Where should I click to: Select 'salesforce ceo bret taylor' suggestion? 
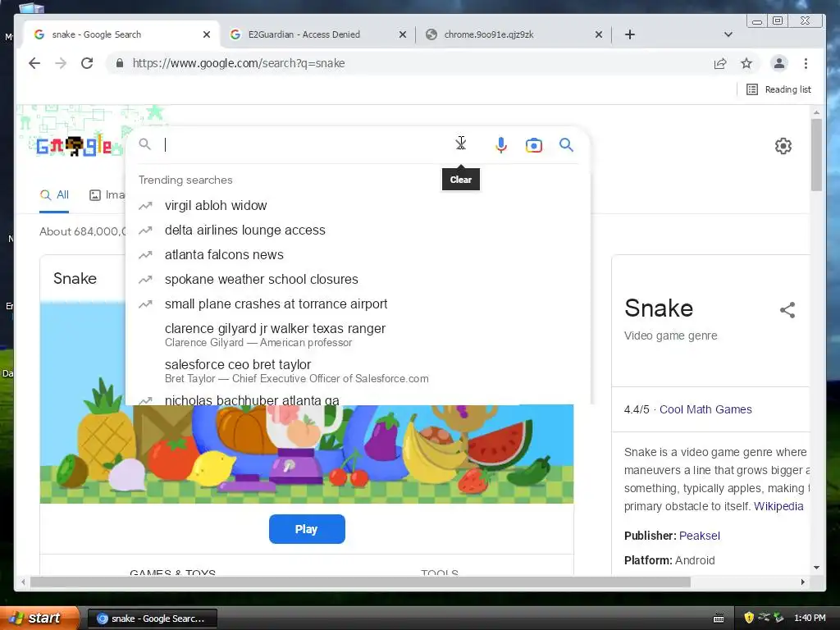pyautogui.click(x=358, y=371)
